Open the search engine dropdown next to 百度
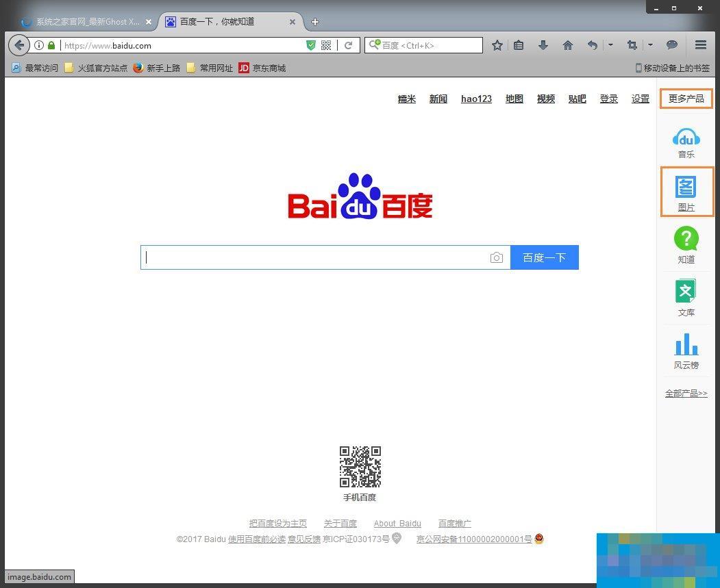The height and width of the screenshot is (588, 720). pyautogui.click(x=374, y=45)
